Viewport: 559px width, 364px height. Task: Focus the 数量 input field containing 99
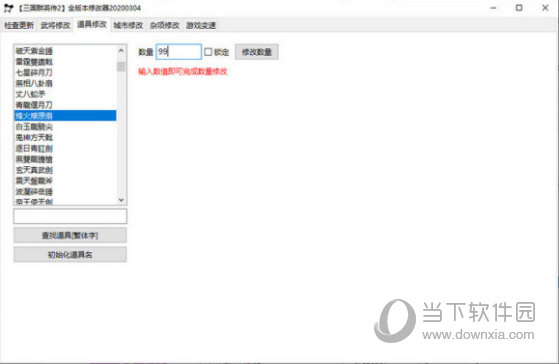point(179,52)
